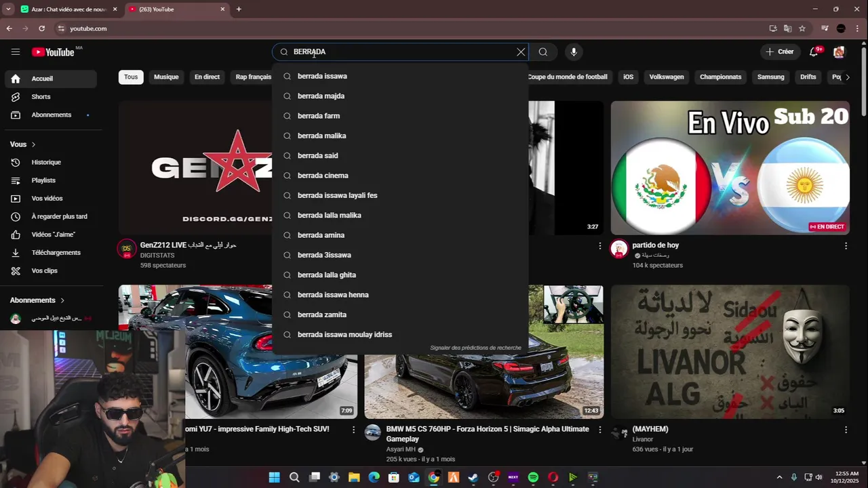868x488 pixels.
Task: Click the magnifier search button
Action: click(543, 52)
